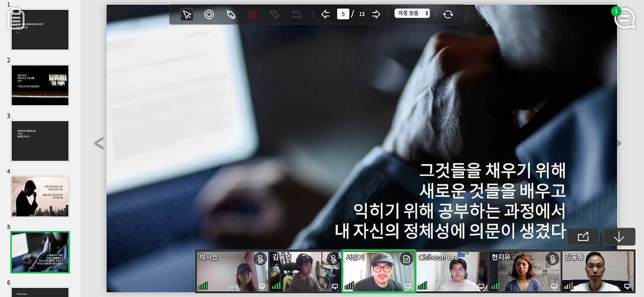Select slide thumbnail 3
This screenshot has height=297, width=644.
coord(40,141)
